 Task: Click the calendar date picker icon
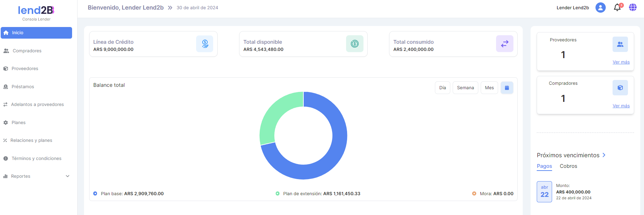click(x=507, y=88)
